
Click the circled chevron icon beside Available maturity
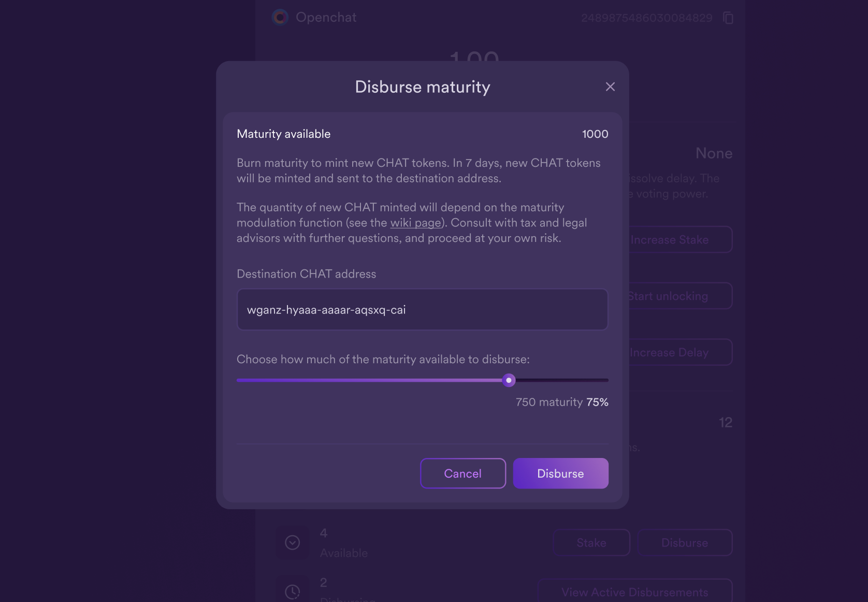coord(293,542)
